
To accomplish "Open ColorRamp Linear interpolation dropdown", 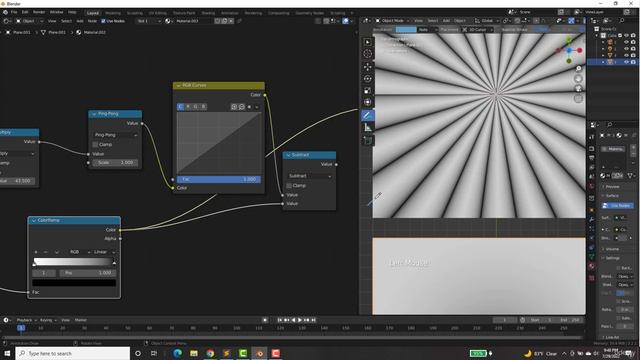I will coord(105,252).
